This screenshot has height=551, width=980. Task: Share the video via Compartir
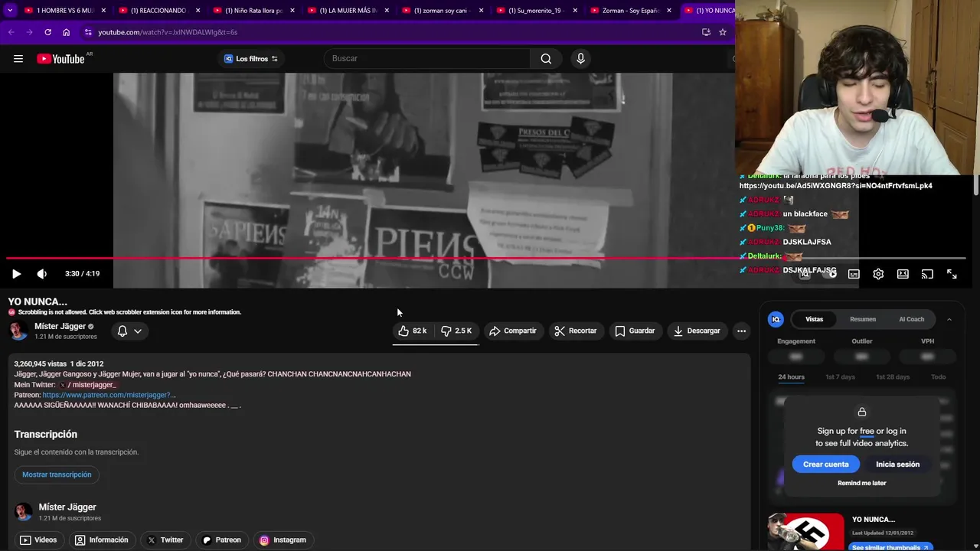[513, 331]
